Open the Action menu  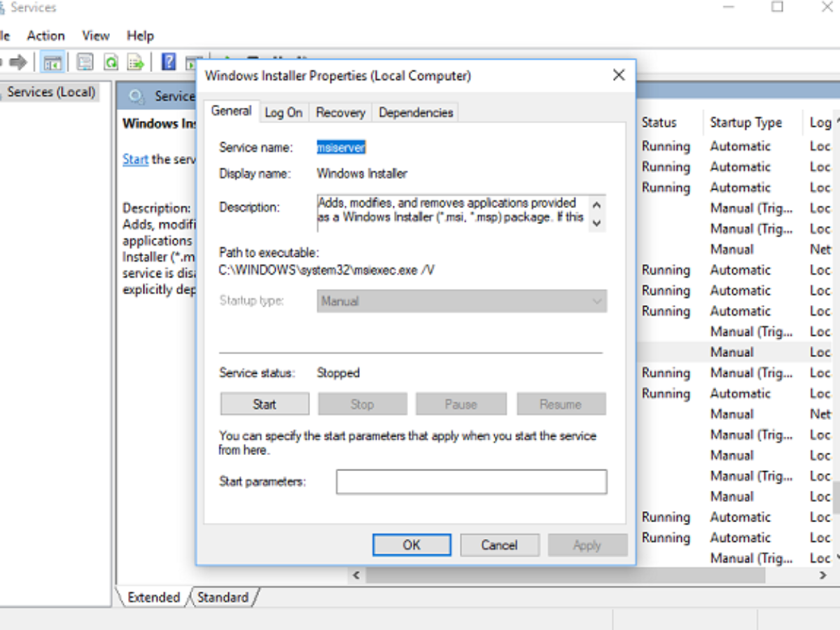45,36
